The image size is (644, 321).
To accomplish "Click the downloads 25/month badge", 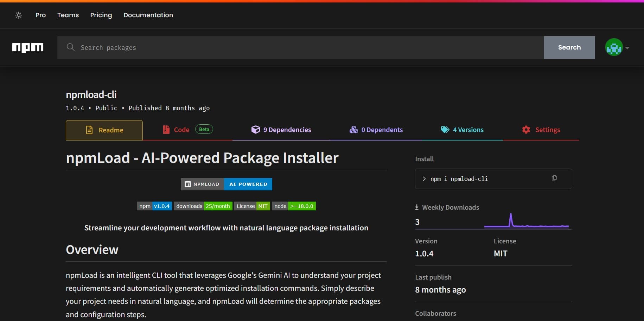I will (203, 206).
